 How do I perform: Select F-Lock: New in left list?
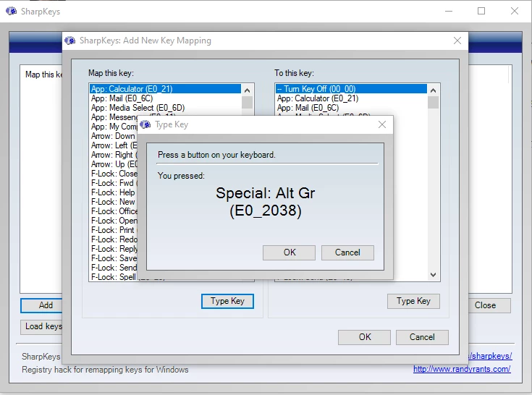coord(114,202)
